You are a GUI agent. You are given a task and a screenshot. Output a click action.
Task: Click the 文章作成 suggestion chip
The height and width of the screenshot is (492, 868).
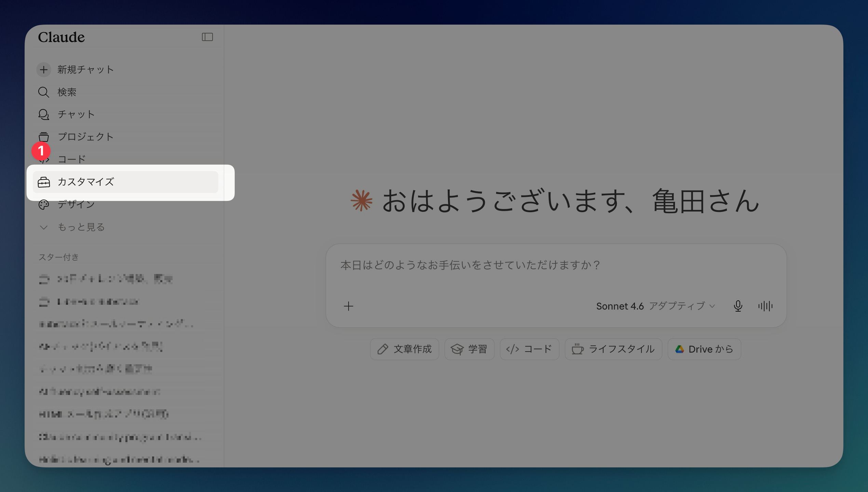404,349
